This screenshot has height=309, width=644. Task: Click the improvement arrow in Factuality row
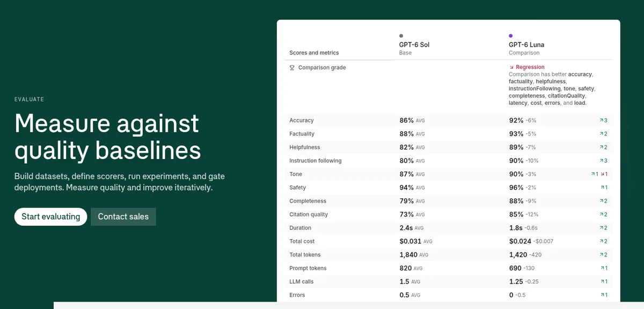point(601,134)
